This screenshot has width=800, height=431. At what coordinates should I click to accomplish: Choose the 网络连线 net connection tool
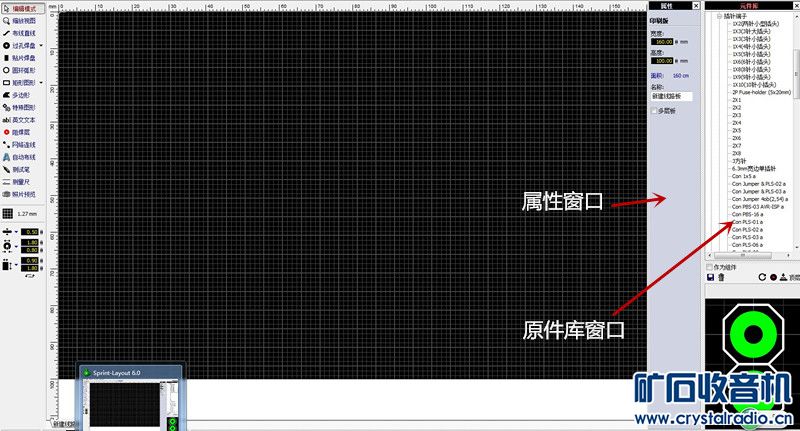pos(20,145)
